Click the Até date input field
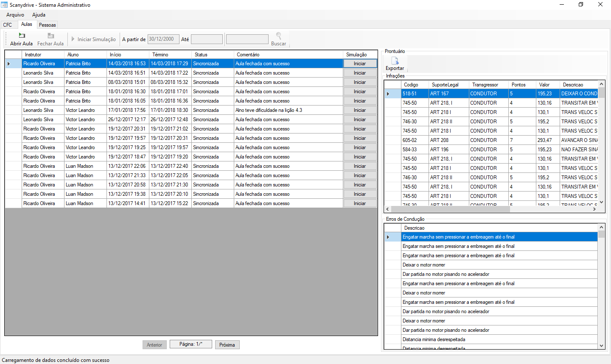Viewport: 611px width, 364px height. [207, 39]
